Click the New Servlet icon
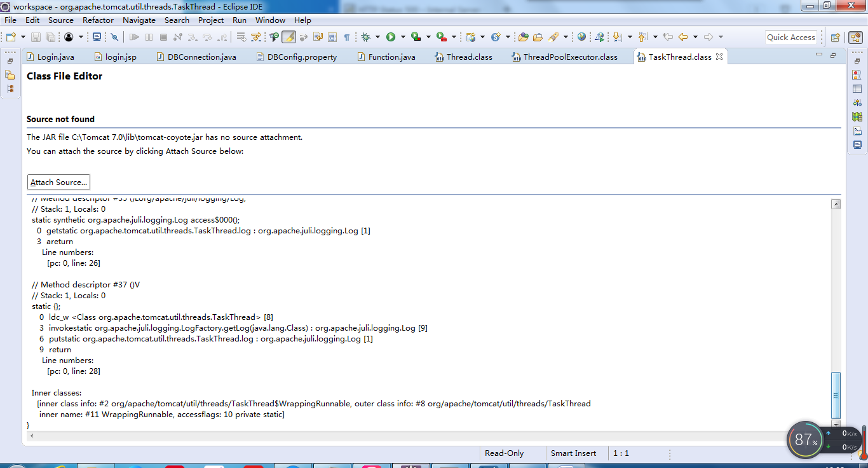This screenshot has height=468, width=868. click(x=496, y=37)
